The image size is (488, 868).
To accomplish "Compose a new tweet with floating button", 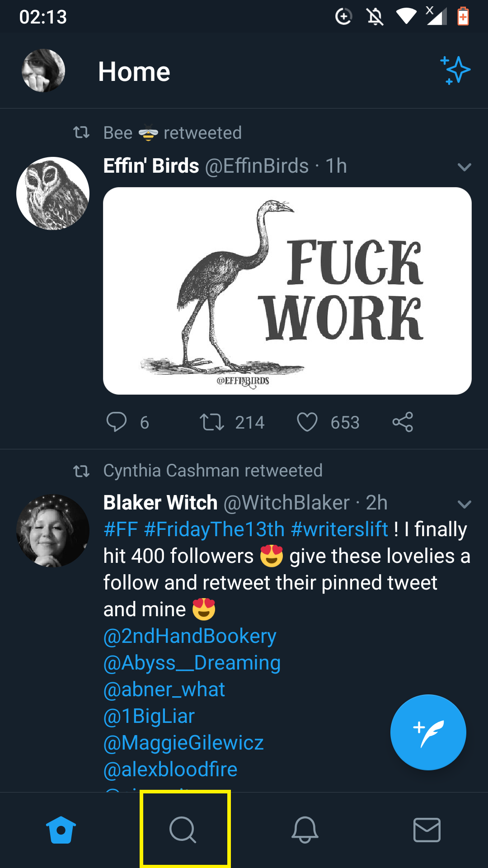I will tap(428, 732).
